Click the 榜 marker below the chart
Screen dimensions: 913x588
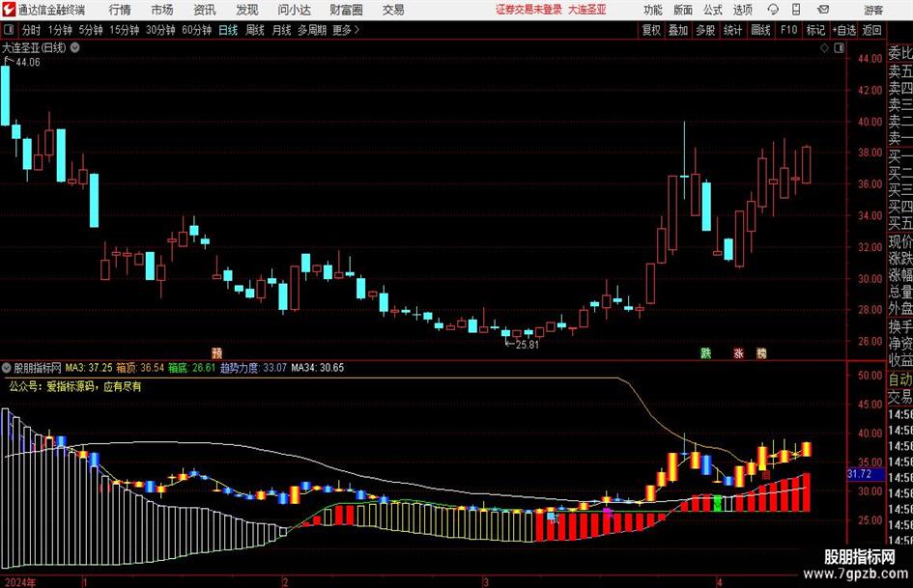tap(761, 352)
